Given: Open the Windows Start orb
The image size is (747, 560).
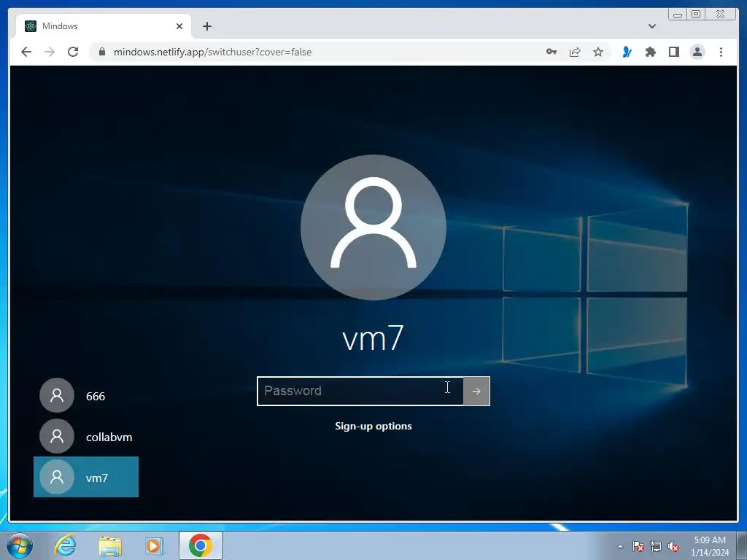Looking at the screenshot, I should (20, 545).
